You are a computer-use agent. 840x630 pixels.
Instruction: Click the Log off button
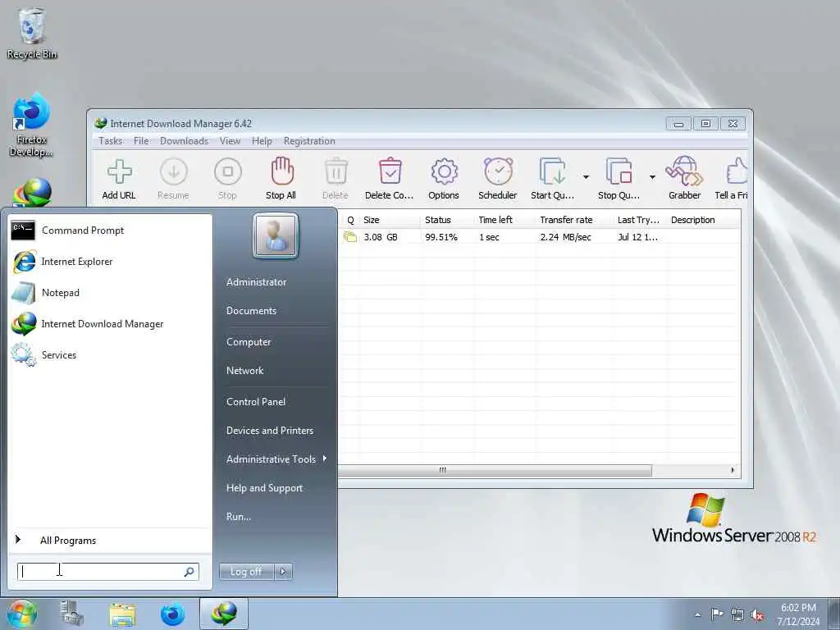tap(246, 572)
